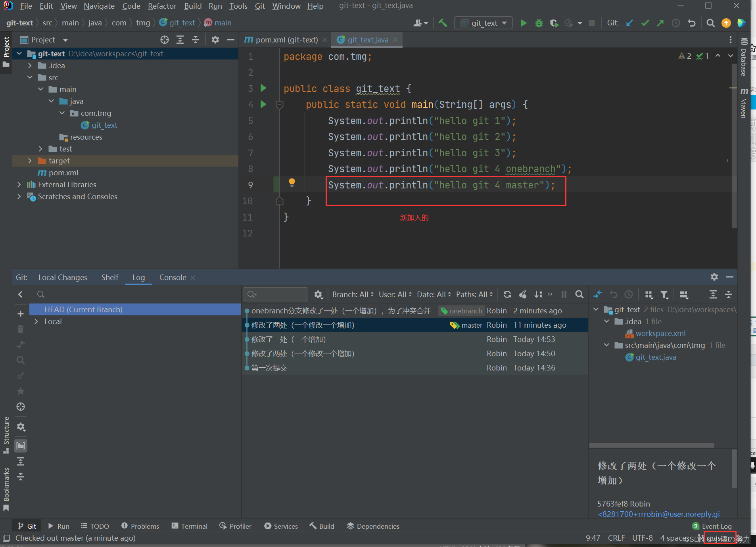The height and width of the screenshot is (547, 756).
Task: Open Maven side panel
Action: [x=744, y=102]
